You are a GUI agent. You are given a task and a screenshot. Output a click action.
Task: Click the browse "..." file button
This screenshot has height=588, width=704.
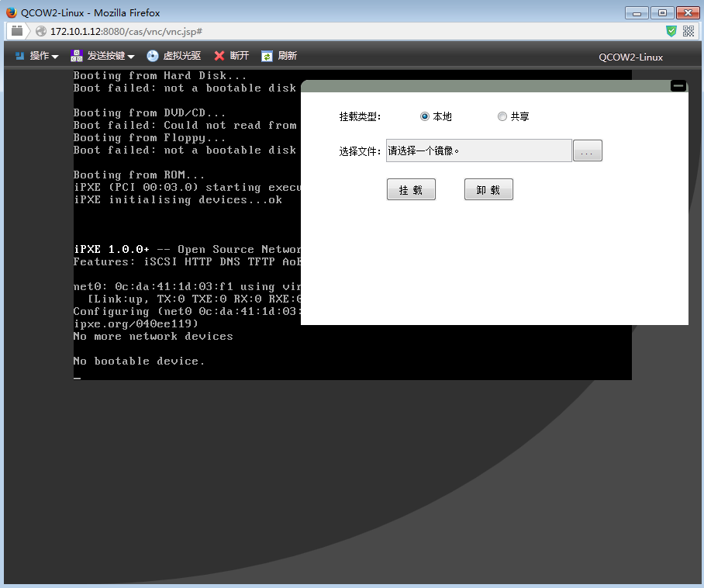click(x=587, y=151)
